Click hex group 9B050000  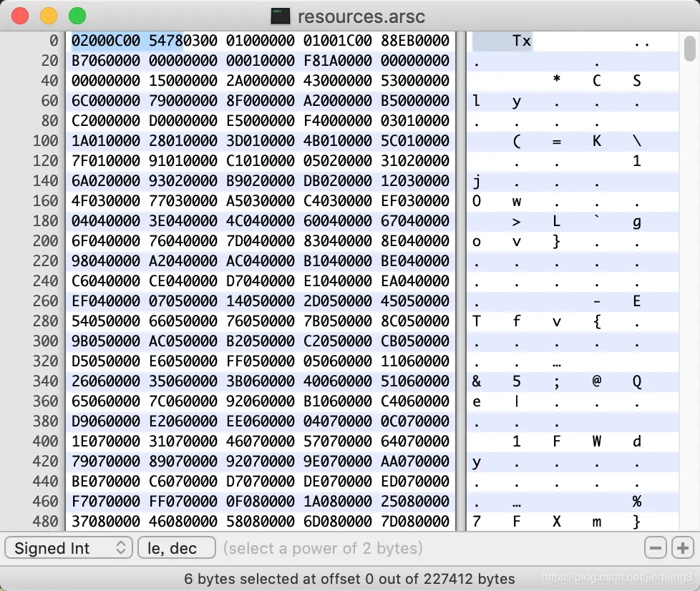[106, 341]
